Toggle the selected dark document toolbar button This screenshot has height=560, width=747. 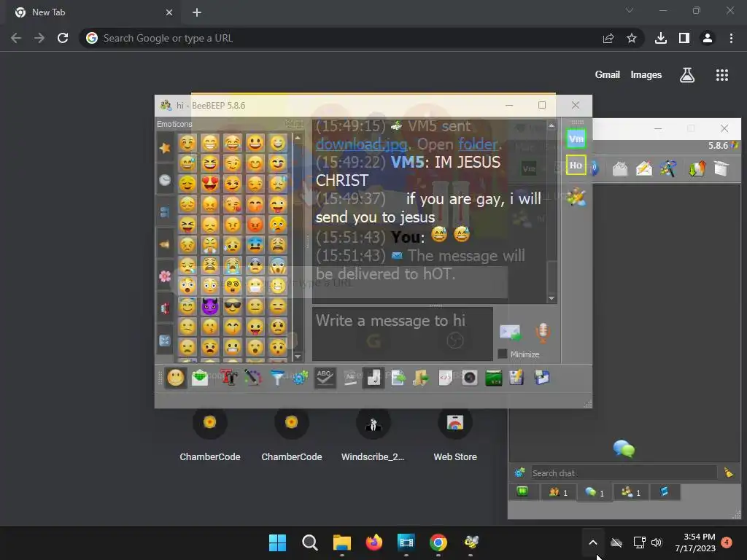coord(373,378)
